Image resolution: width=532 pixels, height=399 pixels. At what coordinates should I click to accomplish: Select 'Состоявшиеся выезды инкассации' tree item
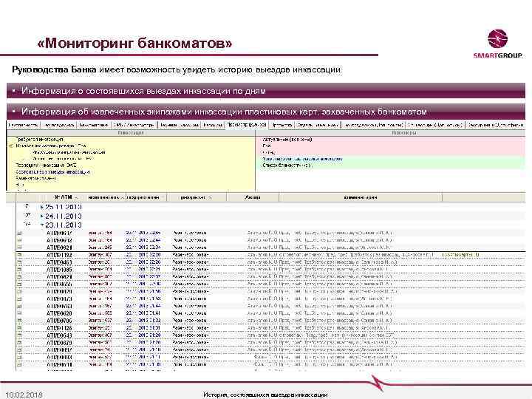coord(52,172)
